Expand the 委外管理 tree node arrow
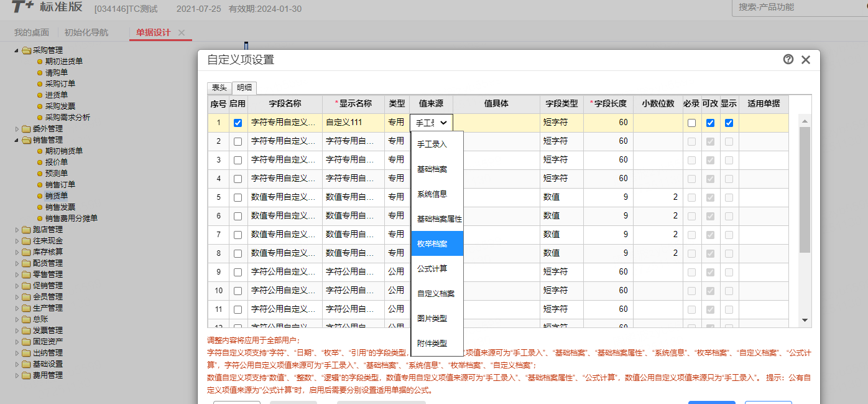The image size is (868, 404). [17, 129]
